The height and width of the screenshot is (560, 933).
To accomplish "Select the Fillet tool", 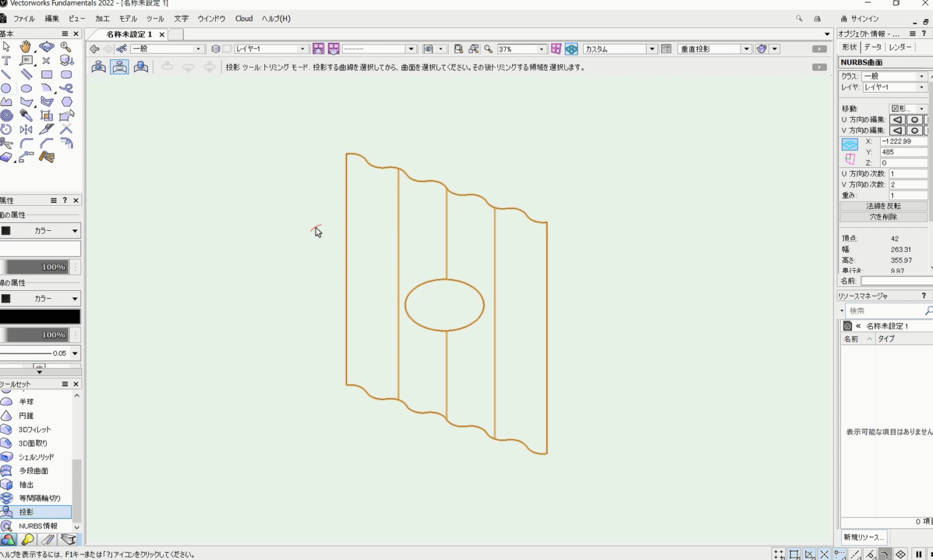I will coord(26,143).
